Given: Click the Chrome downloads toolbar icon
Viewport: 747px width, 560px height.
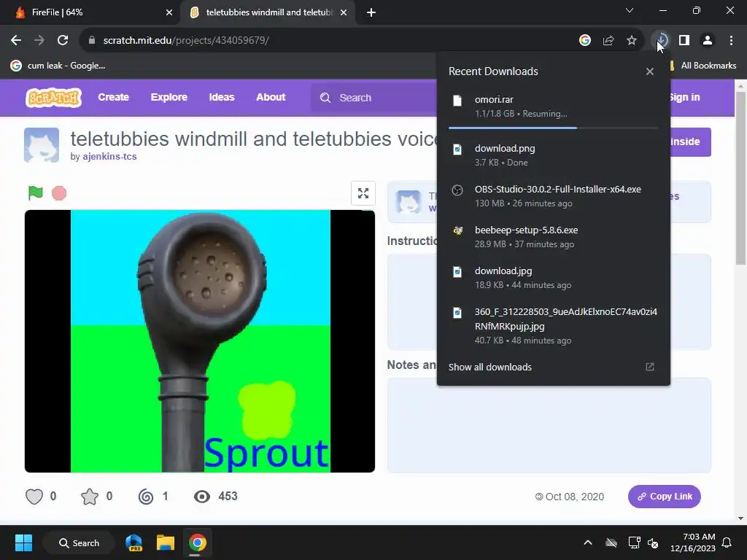Looking at the screenshot, I should tap(661, 41).
